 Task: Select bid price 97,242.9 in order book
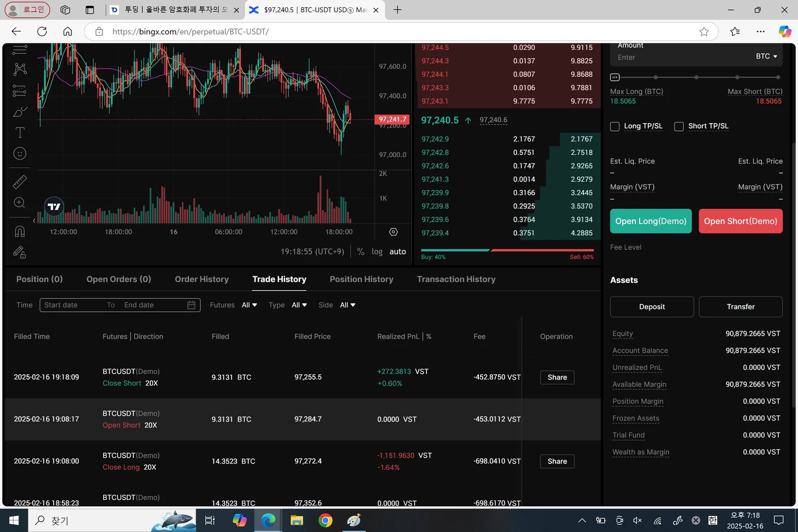pyautogui.click(x=435, y=139)
